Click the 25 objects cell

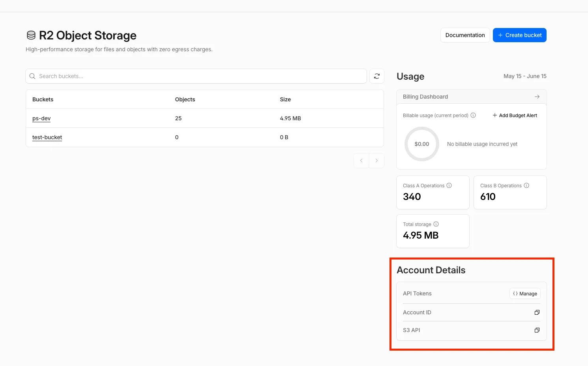click(178, 118)
